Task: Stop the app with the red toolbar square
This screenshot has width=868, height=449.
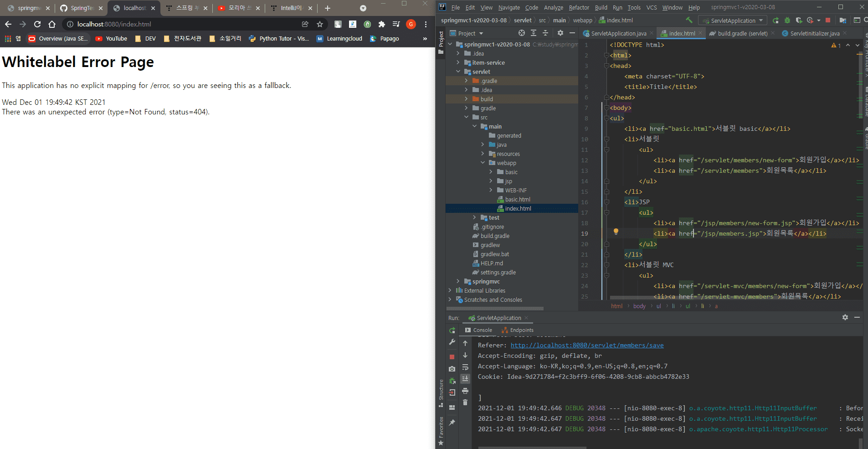Action: click(x=828, y=21)
